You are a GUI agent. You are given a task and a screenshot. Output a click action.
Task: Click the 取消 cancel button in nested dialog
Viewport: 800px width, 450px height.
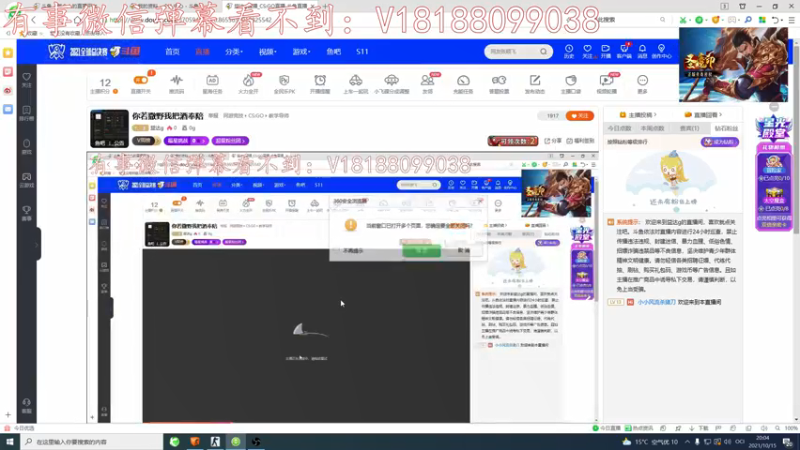(463, 251)
